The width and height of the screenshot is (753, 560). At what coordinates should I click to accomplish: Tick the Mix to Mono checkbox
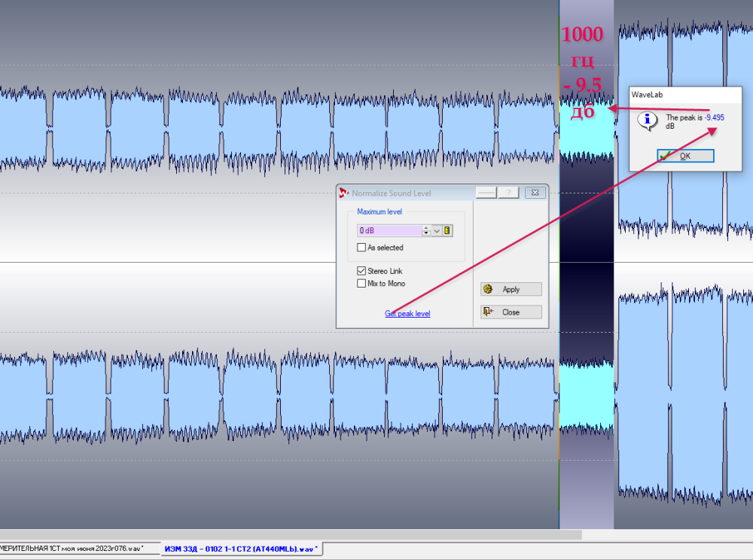tap(361, 284)
